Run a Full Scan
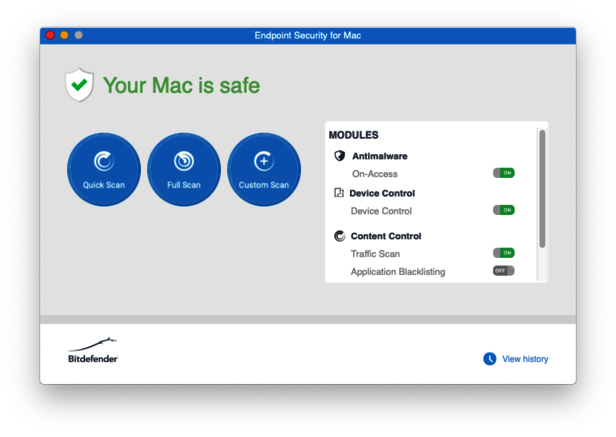The height and width of the screenshot is (437, 616). [183, 169]
